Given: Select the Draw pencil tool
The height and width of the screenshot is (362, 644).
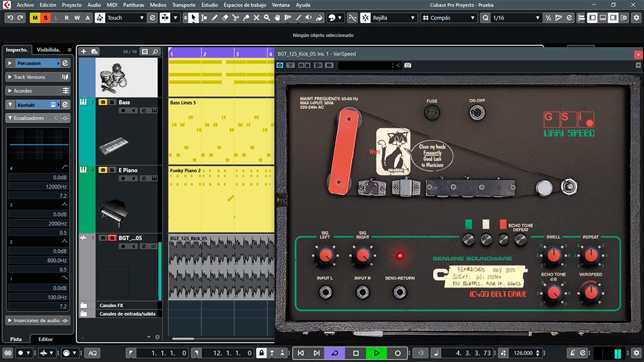Looking at the screenshot, I should (x=215, y=18).
